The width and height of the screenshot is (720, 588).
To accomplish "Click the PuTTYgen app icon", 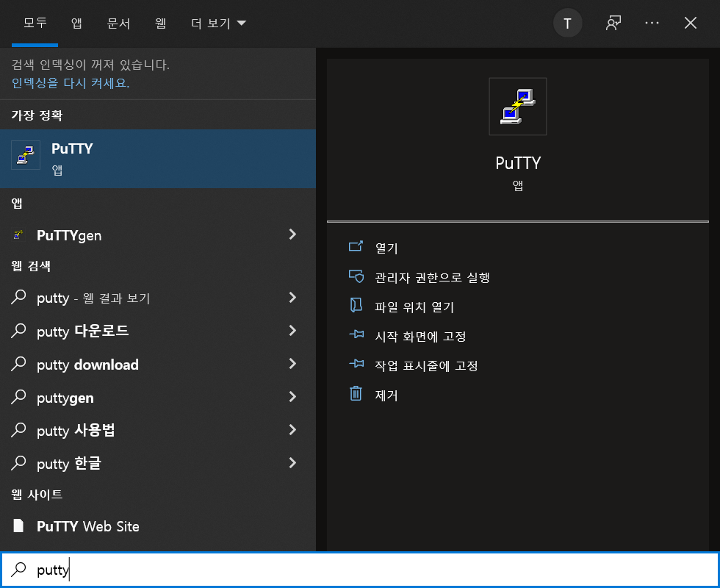I will point(18,234).
